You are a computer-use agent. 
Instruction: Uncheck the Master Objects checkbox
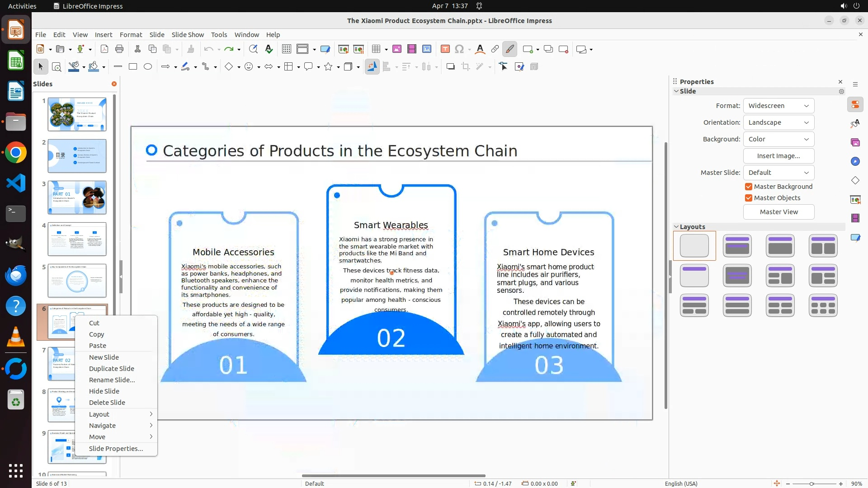coord(749,198)
